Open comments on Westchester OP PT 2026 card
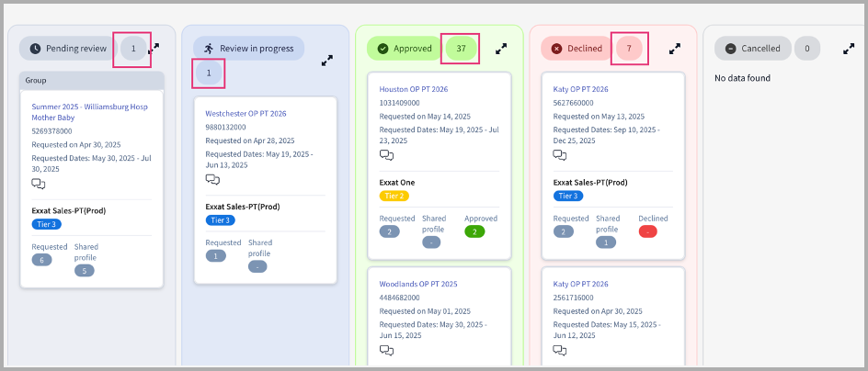This screenshot has height=371, width=868. pyautogui.click(x=212, y=179)
